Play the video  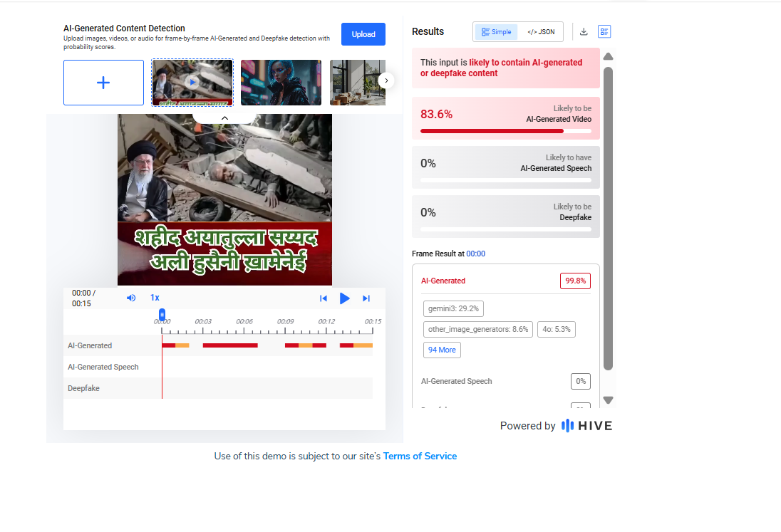point(344,298)
